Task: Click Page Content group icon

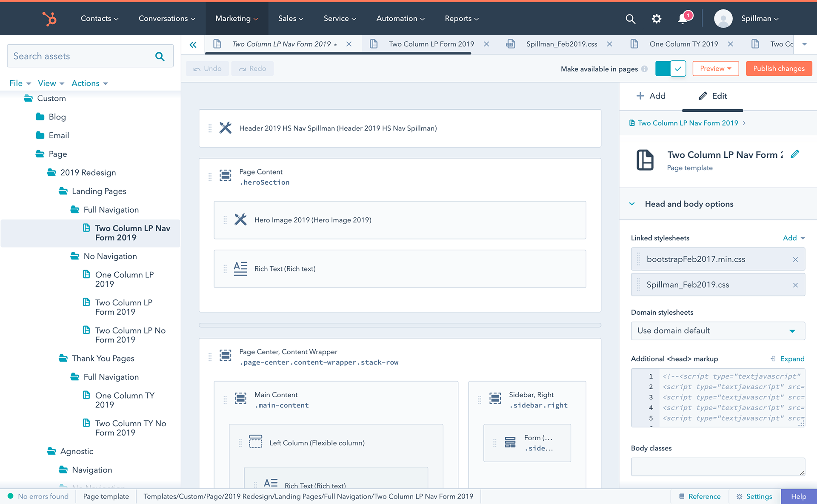Action: [225, 175]
